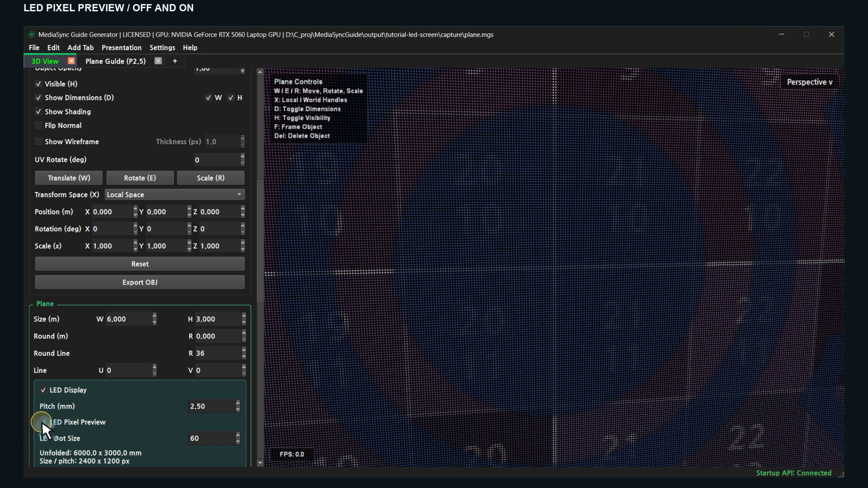Close the 3D View tab
The image size is (868, 488).
click(71, 61)
